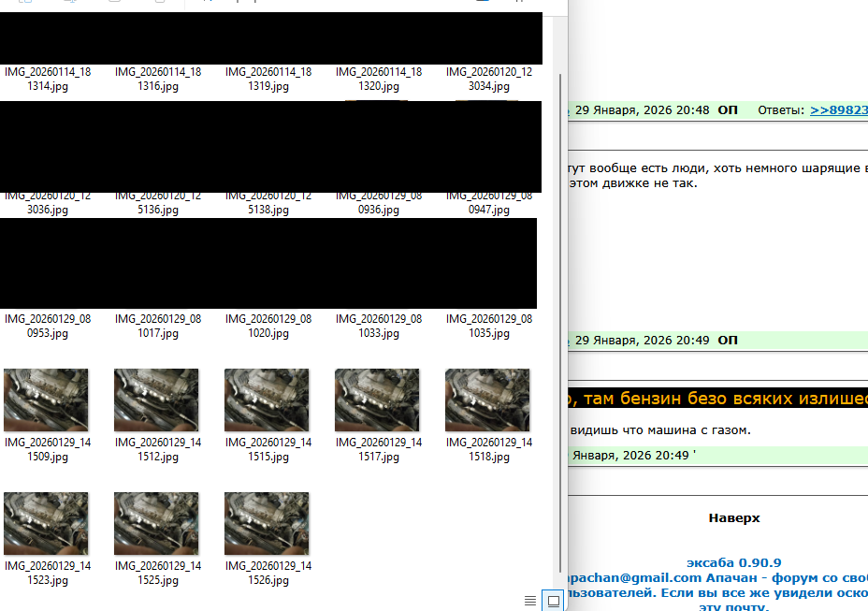Choose the IMG_20260129_141525.jpg photo
868x611 pixels.
[x=157, y=524]
